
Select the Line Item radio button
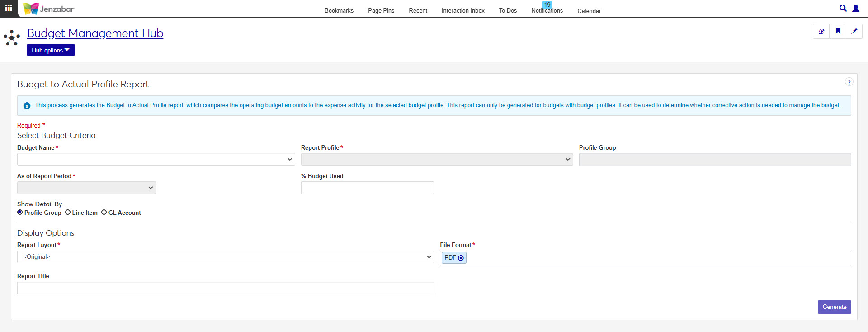(68, 213)
